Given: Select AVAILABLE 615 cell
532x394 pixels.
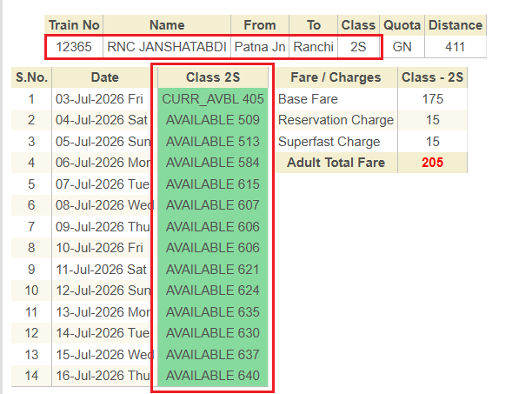Looking at the screenshot, I should 213,184.
